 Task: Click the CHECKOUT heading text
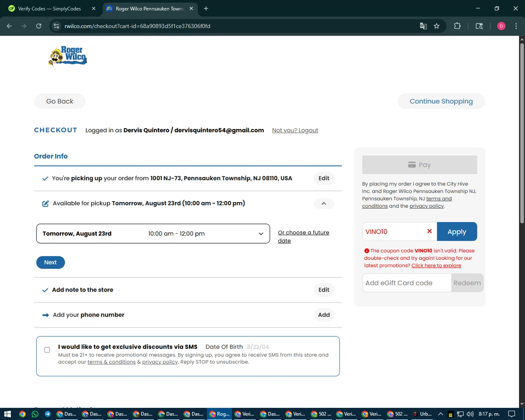(x=56, y=130)
